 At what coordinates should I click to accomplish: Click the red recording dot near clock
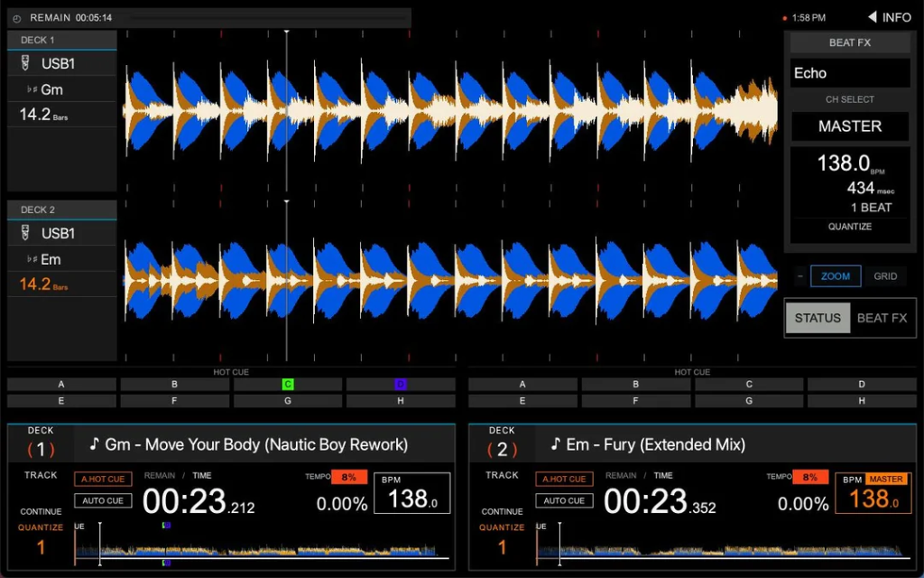[784, 18]
